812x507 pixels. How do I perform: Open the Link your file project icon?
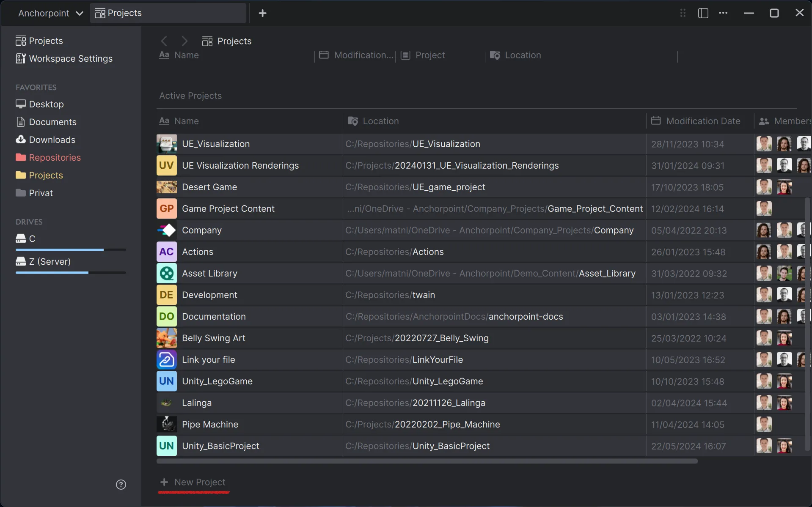point(166,360)
